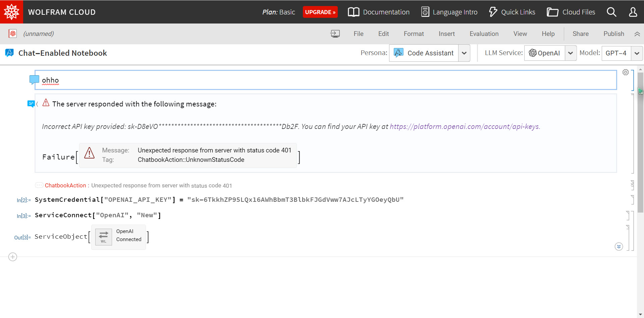
Task: Click the Share button
Action: pos(581,34)
